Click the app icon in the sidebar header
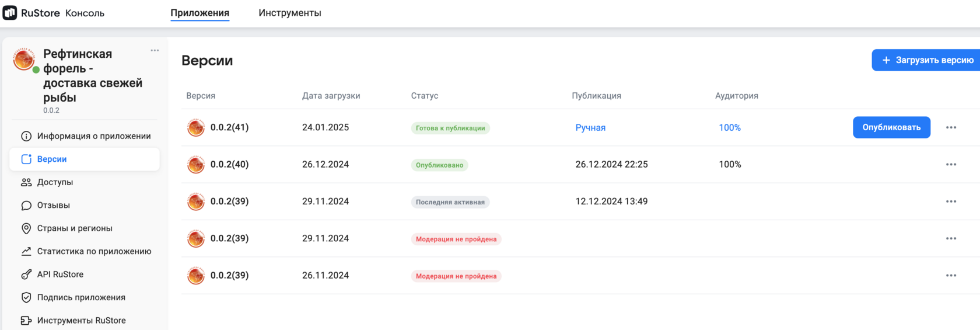The width and height of the screenshot is (980, 330). [24, 60]
